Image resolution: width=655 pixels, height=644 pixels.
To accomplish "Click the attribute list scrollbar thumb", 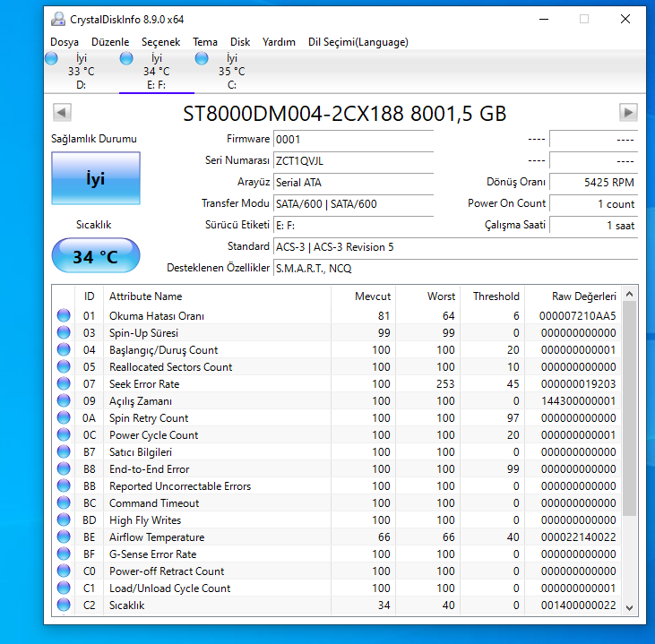I will pos(630,408).
